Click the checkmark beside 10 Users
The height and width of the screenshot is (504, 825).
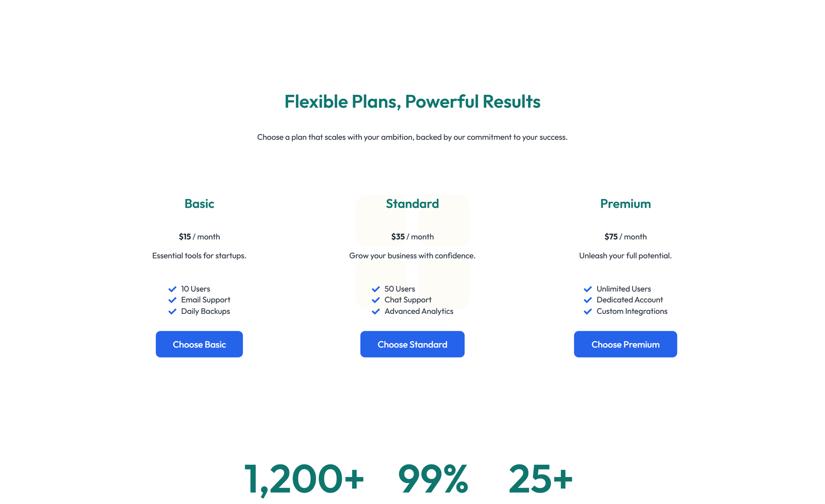[x=173, y=289]
